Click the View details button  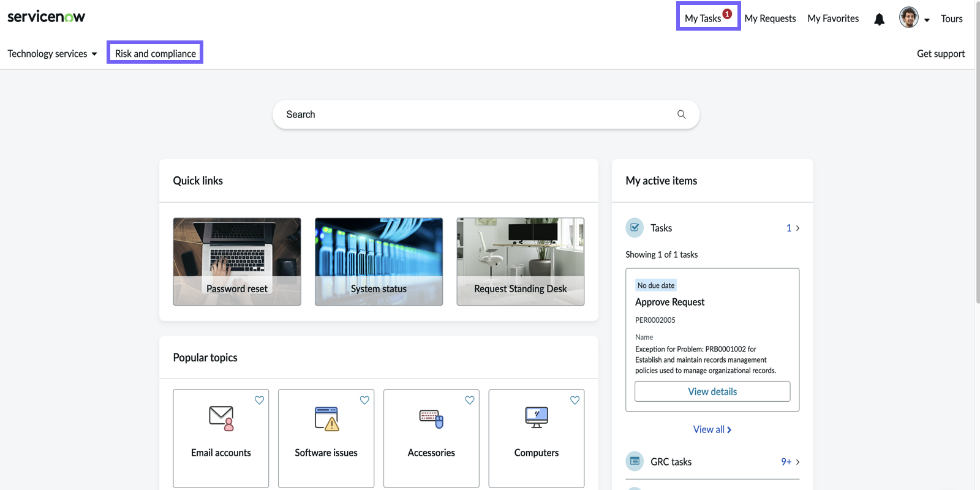click(x=712, y=391)
